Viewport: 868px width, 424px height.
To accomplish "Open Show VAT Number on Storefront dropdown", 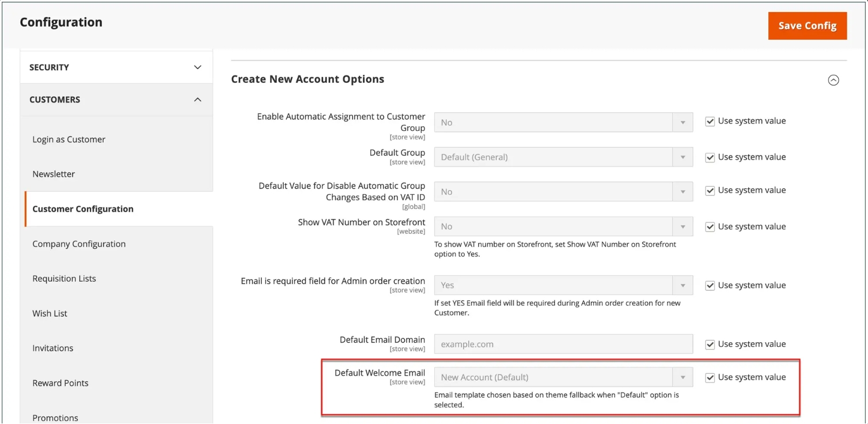I will click(x=563, y=226).
